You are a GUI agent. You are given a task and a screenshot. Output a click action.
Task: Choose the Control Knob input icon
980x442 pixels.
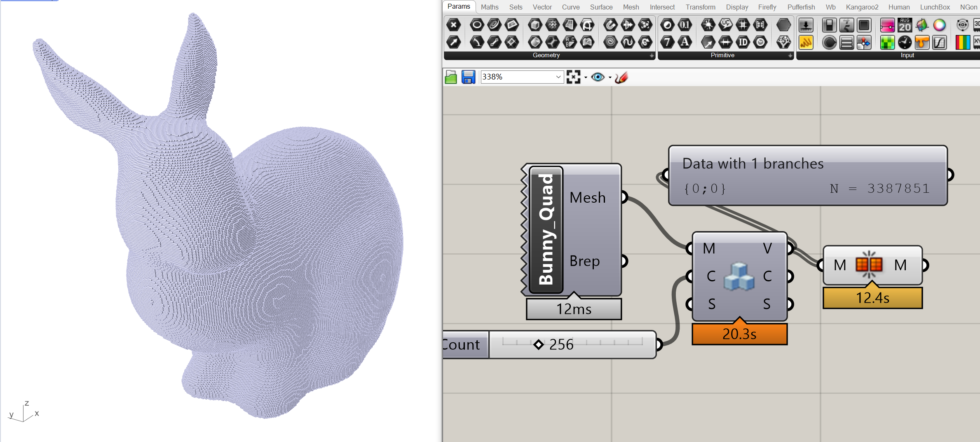(829, 42)
